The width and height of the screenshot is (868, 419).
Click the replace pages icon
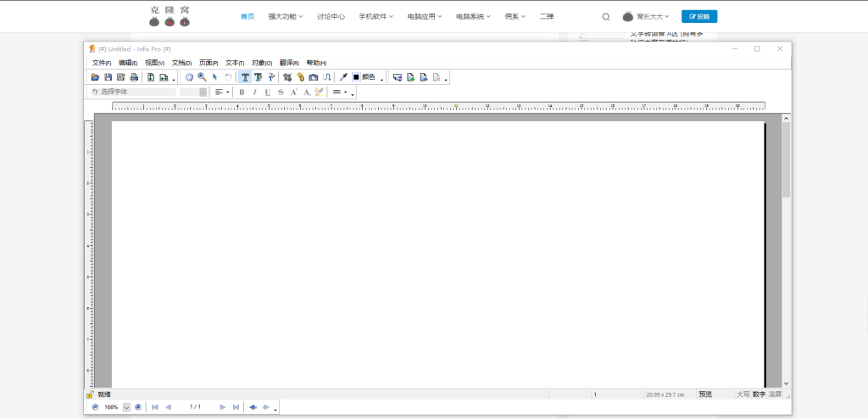(398, 77)
